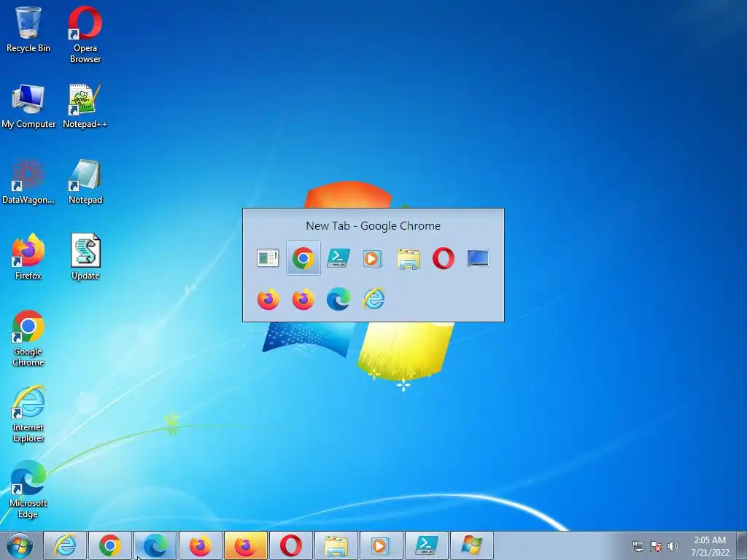Launch Notepad++ from the desktop
This screenshot has height=560, width=747.
pos(85,106)
